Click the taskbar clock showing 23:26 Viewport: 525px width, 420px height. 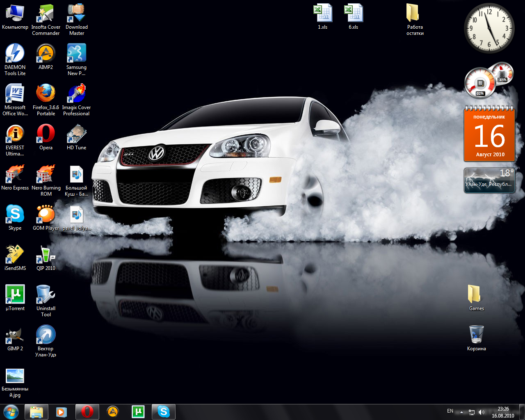pyautogui.click(x=503, y=412)
